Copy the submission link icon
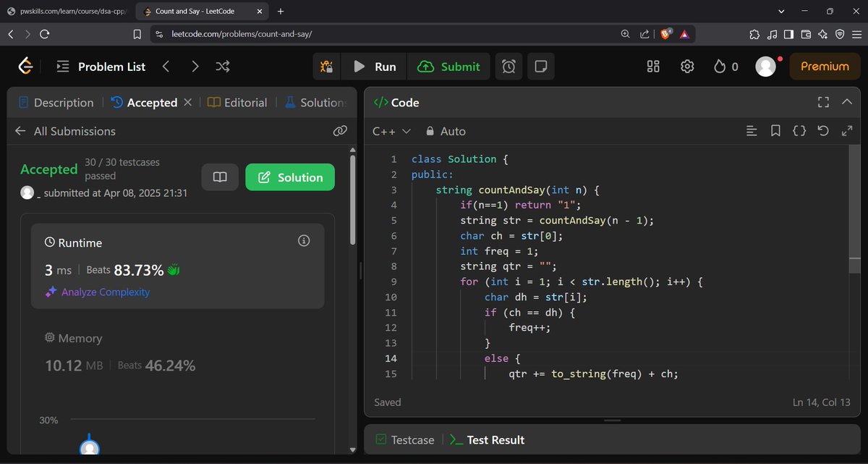This screenshot has width=868, height=464. 340,131
